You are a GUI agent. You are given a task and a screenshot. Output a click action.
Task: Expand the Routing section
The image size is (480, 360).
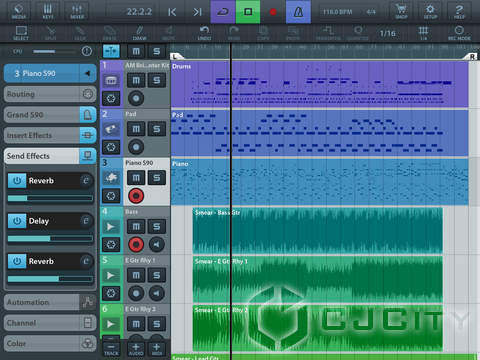coord(50,94)
